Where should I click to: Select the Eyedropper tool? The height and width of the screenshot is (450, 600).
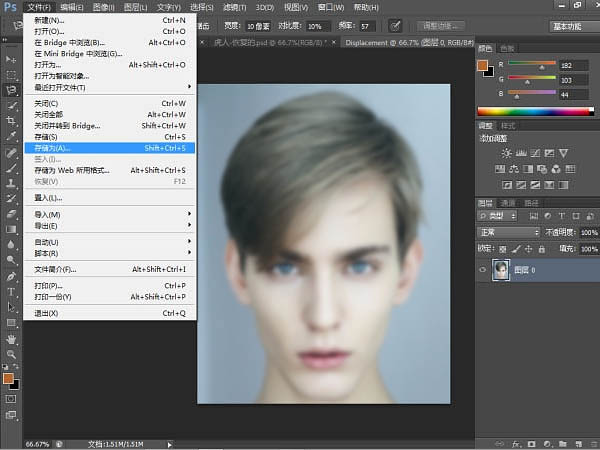click(11, 136)
